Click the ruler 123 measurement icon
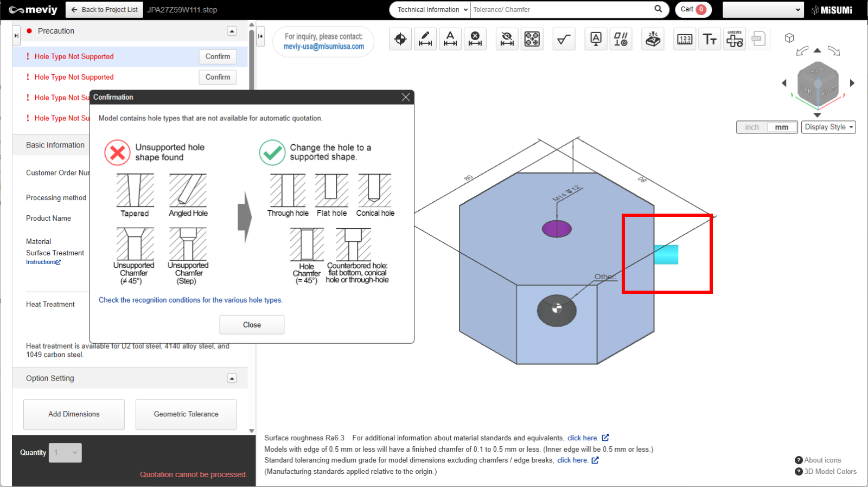This screenshot has width=868, height=488. pyautogui.click(x=685, y=39)
